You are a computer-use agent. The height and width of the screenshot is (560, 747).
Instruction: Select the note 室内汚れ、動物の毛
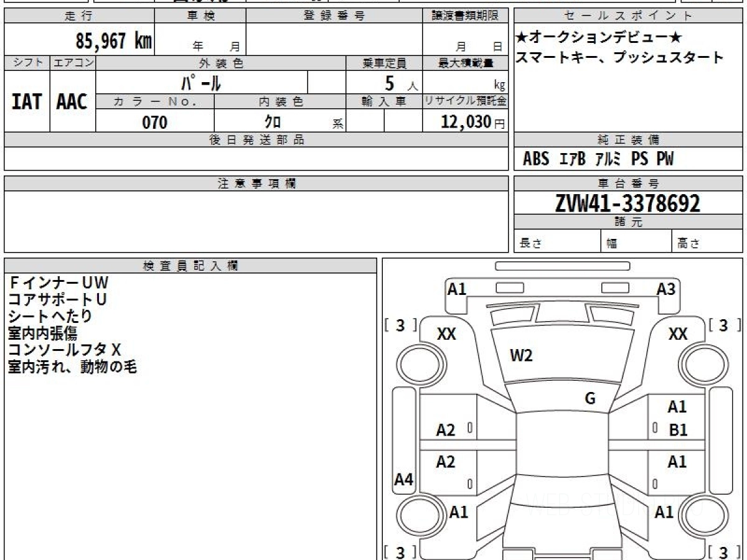click(x=72, y=367)
